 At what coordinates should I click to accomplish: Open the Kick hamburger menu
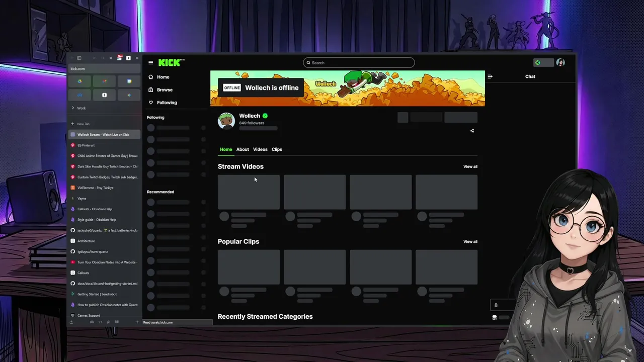[x=150, y=63]
